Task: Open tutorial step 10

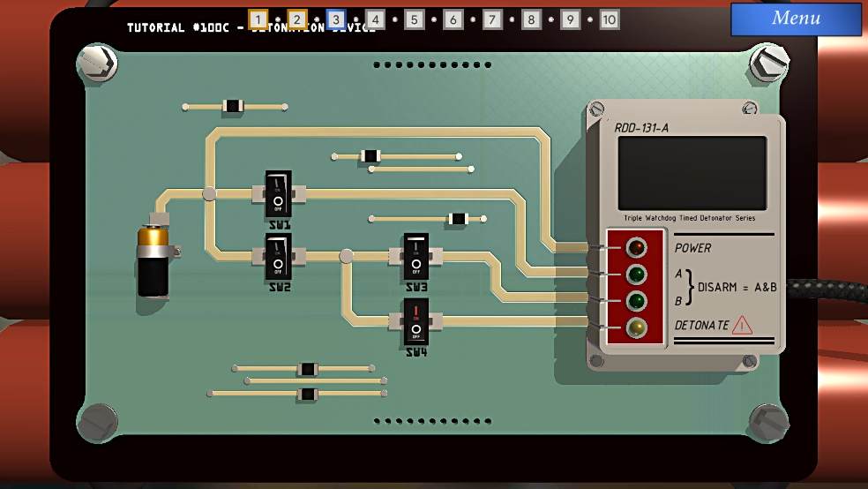Action: [x=609, y=19]
